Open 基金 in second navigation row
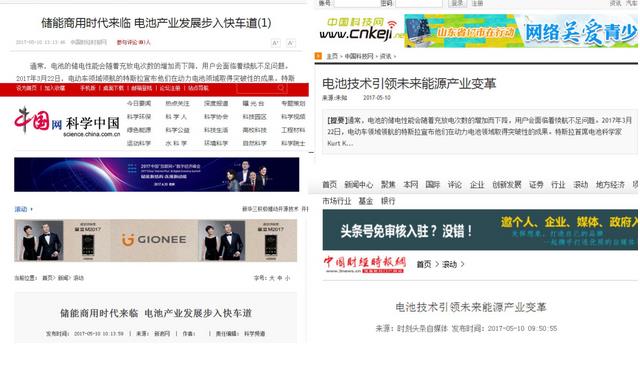Viewport: 640px width, 370px height. pyautogui.click(x=366, y=201)
